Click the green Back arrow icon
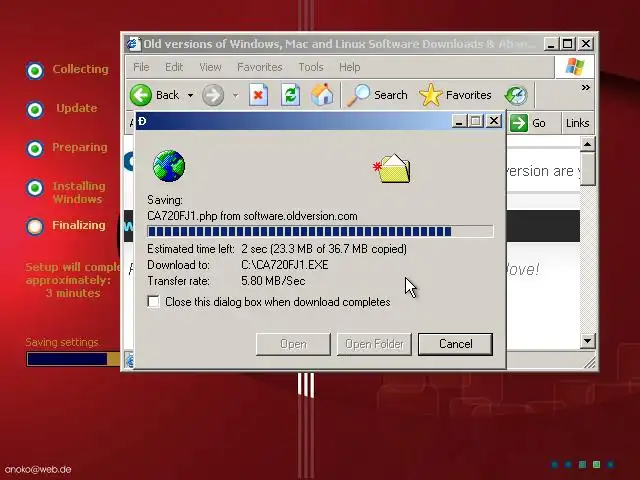The width and height of the screenshot is (640, 480). (x=141, y=95)
